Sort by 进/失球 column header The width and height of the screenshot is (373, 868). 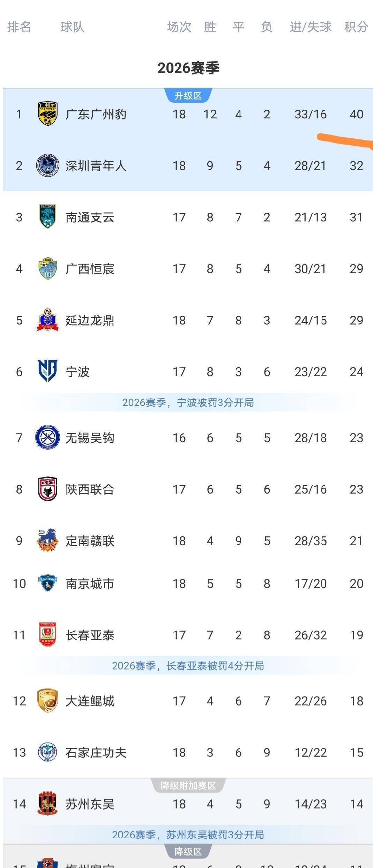coord(311,27)
